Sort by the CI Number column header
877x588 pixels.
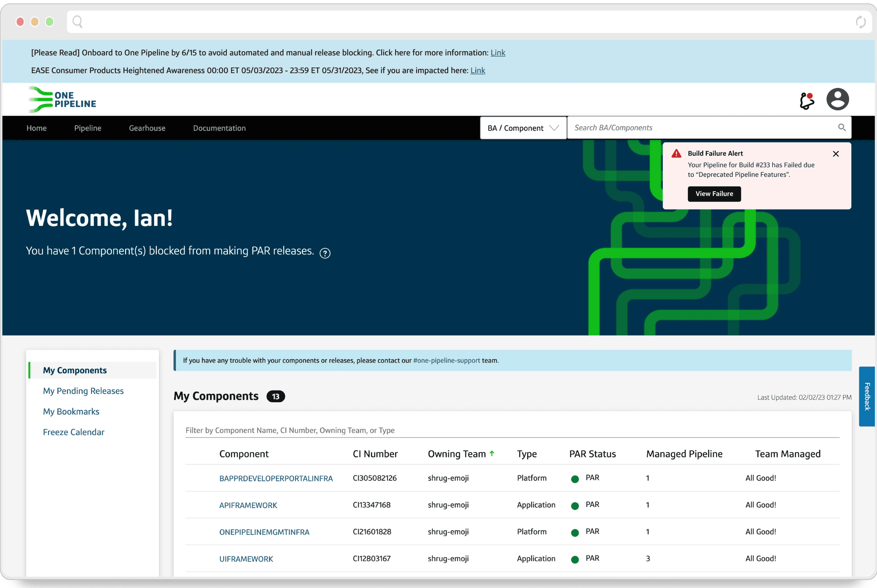375,454
